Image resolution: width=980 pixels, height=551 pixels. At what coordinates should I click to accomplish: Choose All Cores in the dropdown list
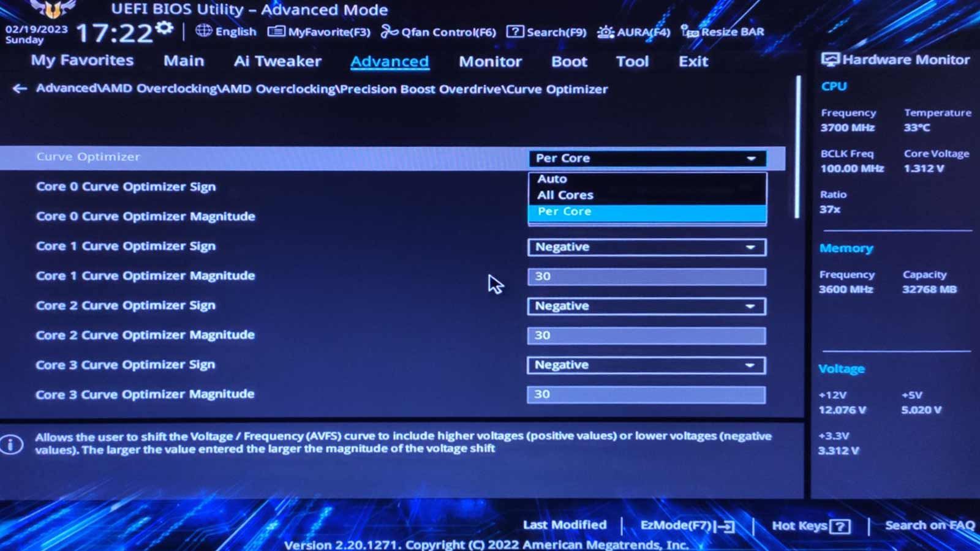click(647, 195)
